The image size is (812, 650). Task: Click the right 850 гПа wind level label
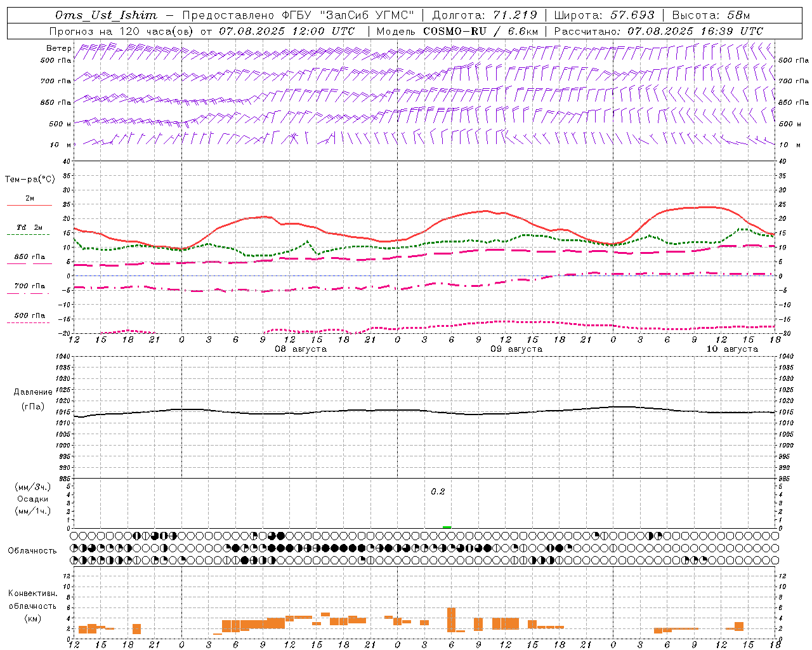click(x=794, y=102)
